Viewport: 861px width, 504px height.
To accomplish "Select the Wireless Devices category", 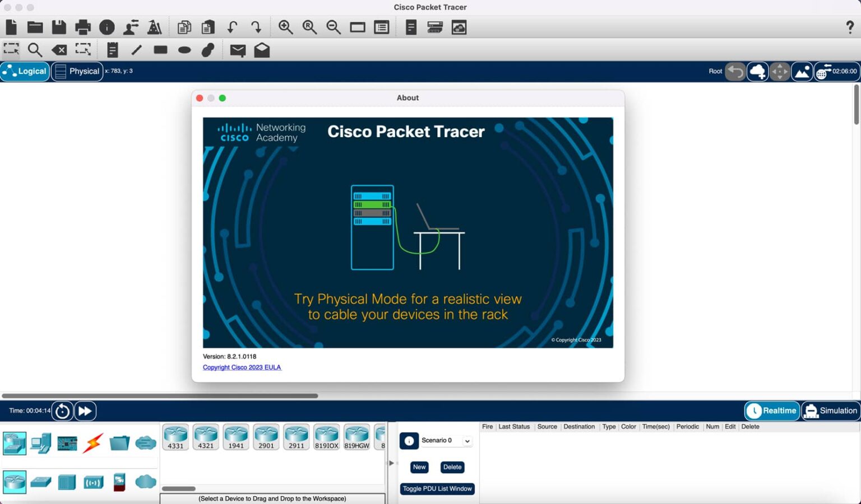I will click(93, 482).
